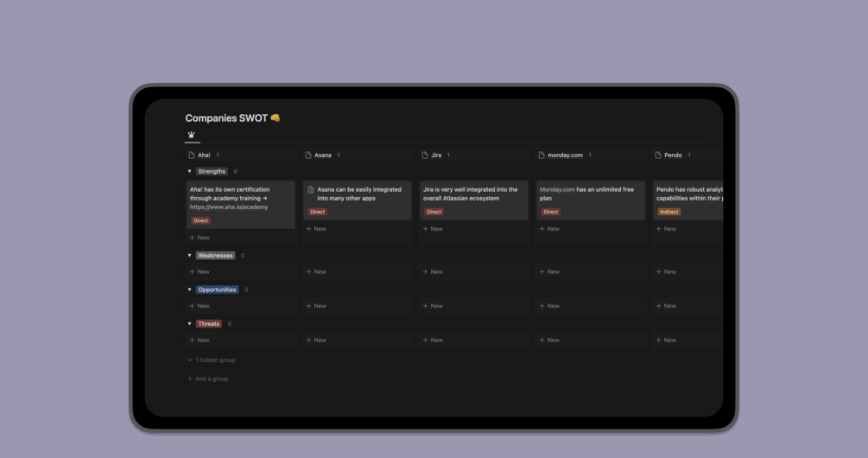
Task: Add new Weaknesses card under monday.com
Action: tap(549, 272)
